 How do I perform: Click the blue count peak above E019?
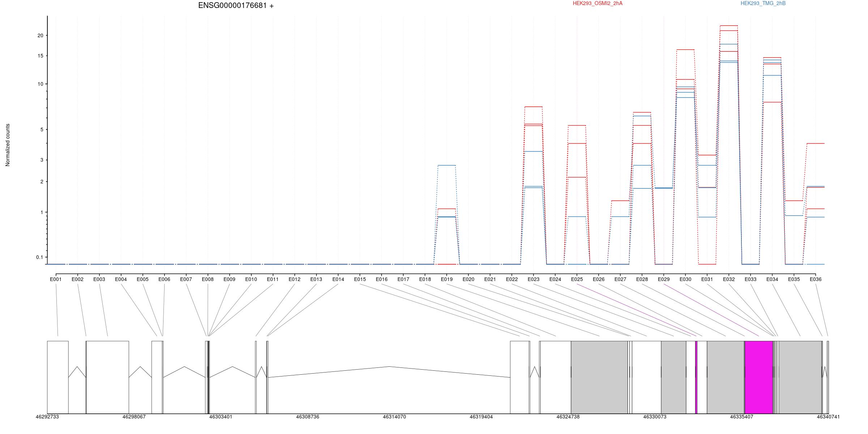pyautogui.click(x=447, y=165)
